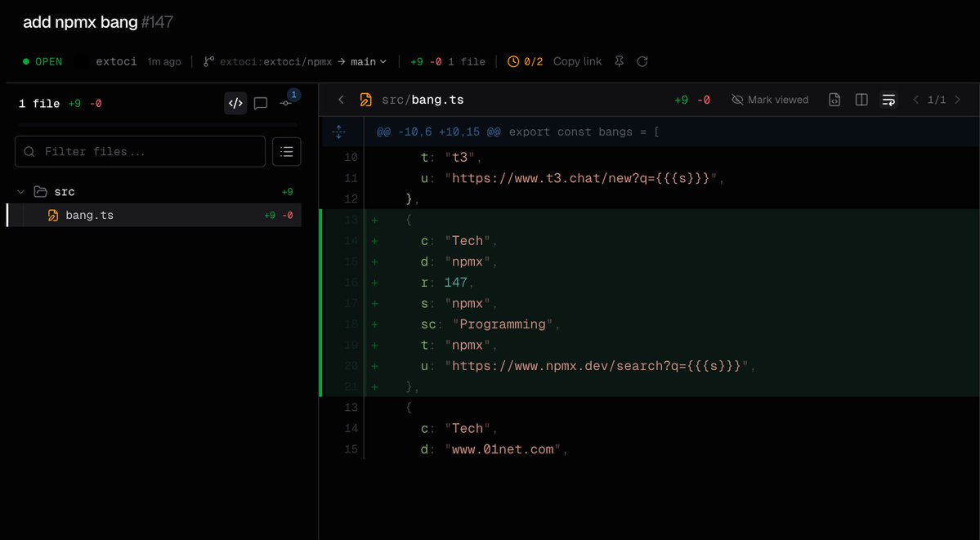Click the '1m ago' timestamp
Viewport: 980px width, 540px height.
pos(164,61)
